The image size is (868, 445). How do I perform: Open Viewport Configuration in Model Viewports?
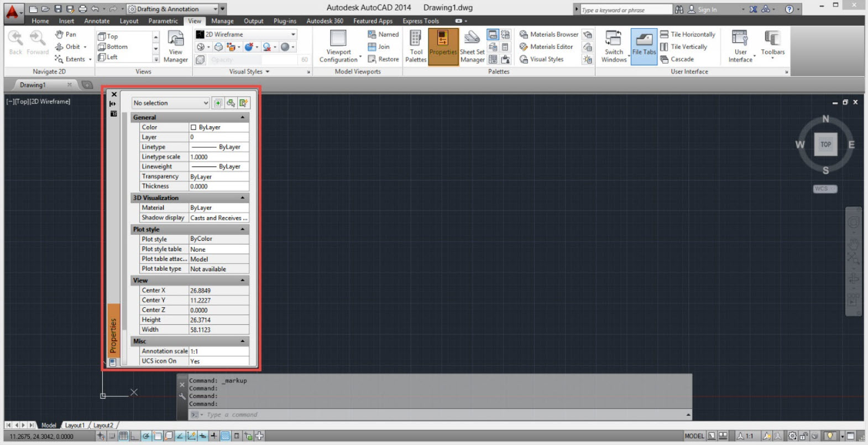338,46
